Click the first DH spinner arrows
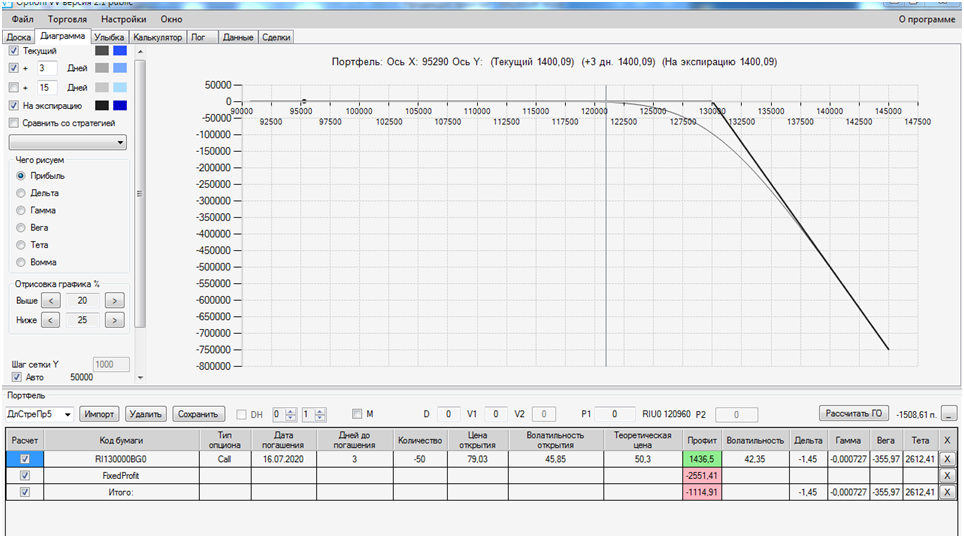The image size is (964, 538). (x=291, y=414)
